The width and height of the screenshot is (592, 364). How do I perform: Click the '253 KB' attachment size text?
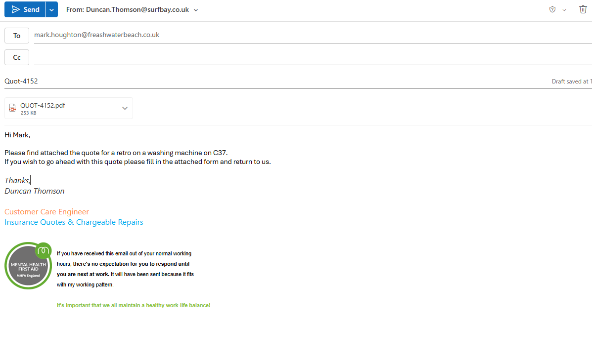pyautogui.click(x=28, y=113)
